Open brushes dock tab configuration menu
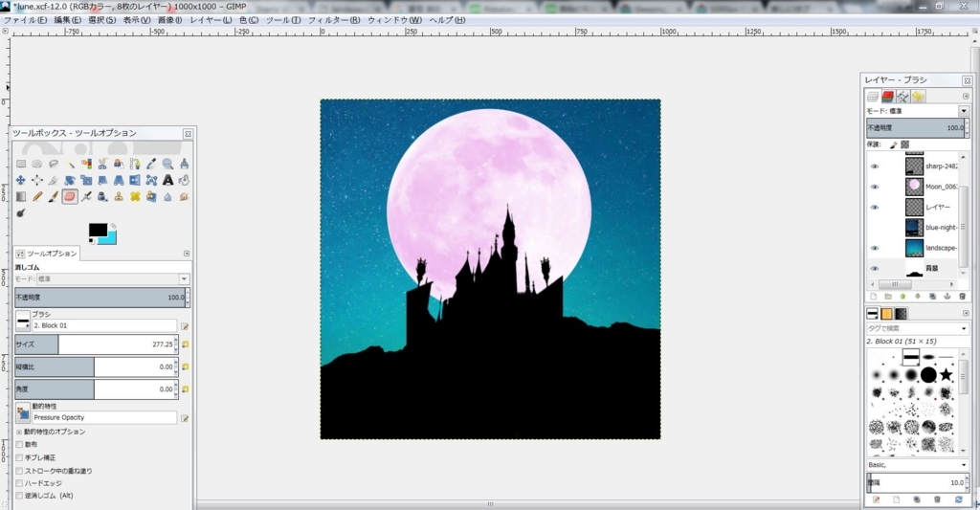 [966, 313]
